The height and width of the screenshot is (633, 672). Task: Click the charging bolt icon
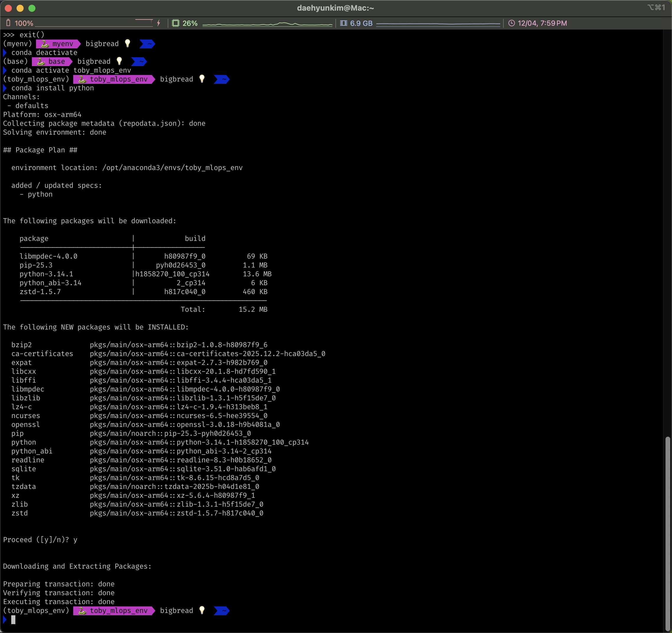(159, 23)
